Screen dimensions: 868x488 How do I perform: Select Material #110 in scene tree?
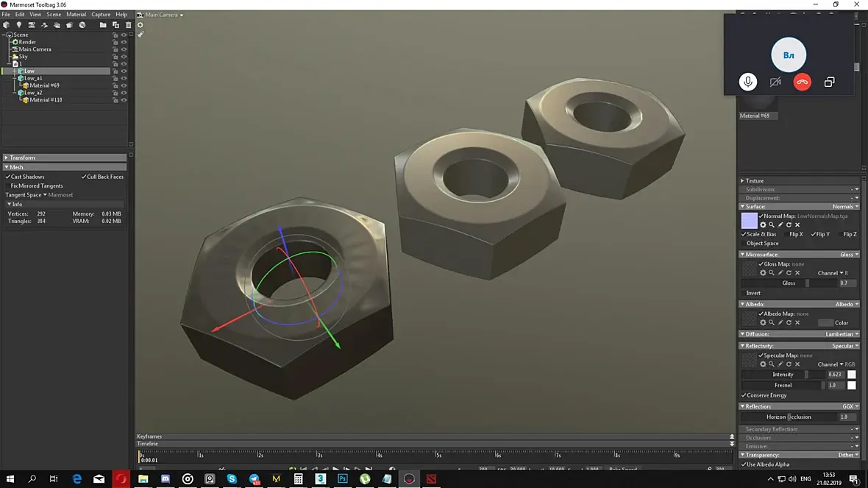pyautogui.click(x=46, y=100)
